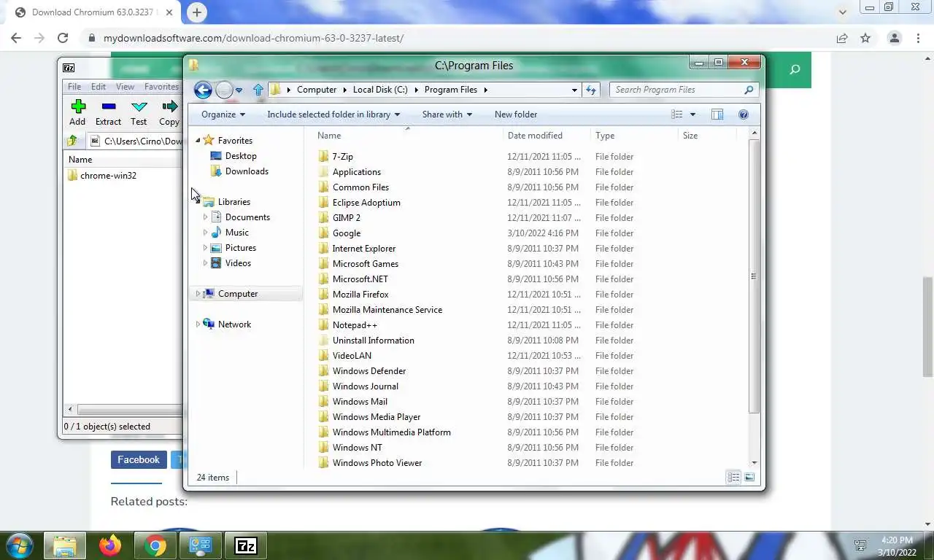The width and height of the screenshot is (934, 560).
Task: Click the Copy button in 7-Zip window
Action: pyautogui.click(x=169, y=113)
